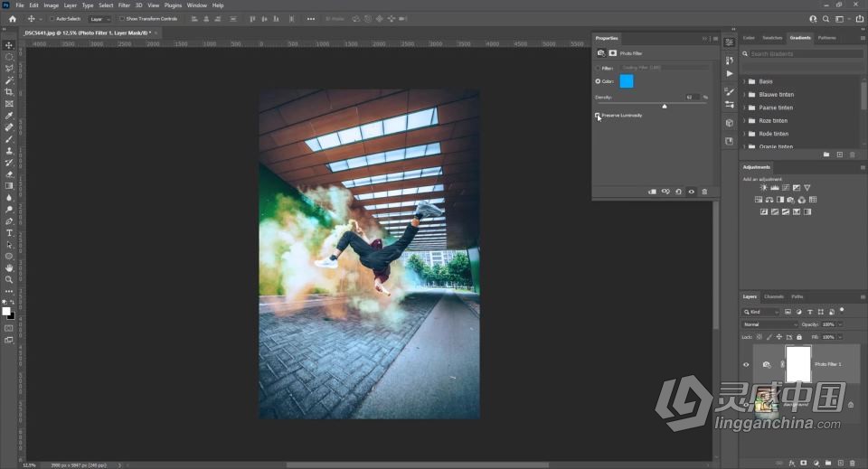
Task: Open the Share button at top right
Action: point(860,19)
